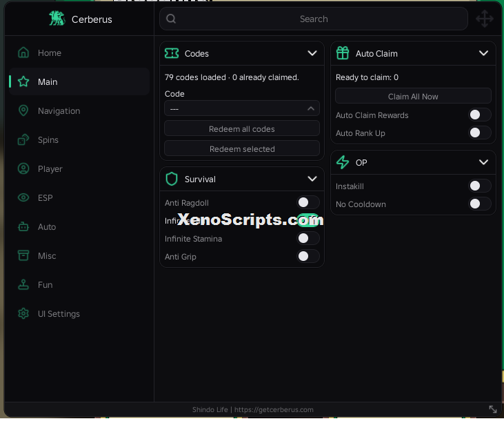
Task: Open the Code dropdown selector
Action: (242, 108)
